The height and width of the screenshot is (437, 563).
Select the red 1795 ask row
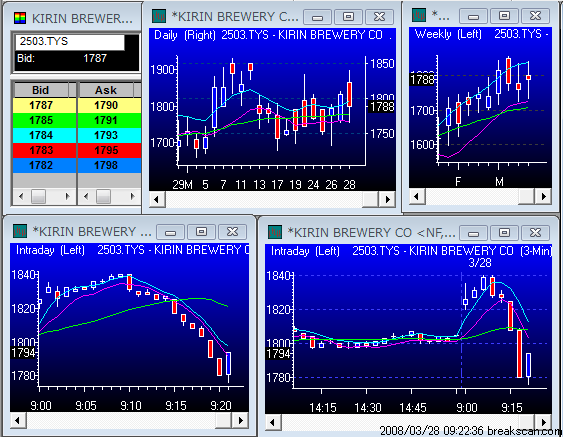click(110, 150)
